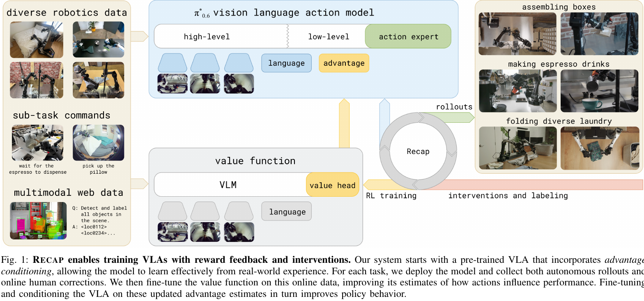Open the colorful object-segmentation image

point(38,221)
